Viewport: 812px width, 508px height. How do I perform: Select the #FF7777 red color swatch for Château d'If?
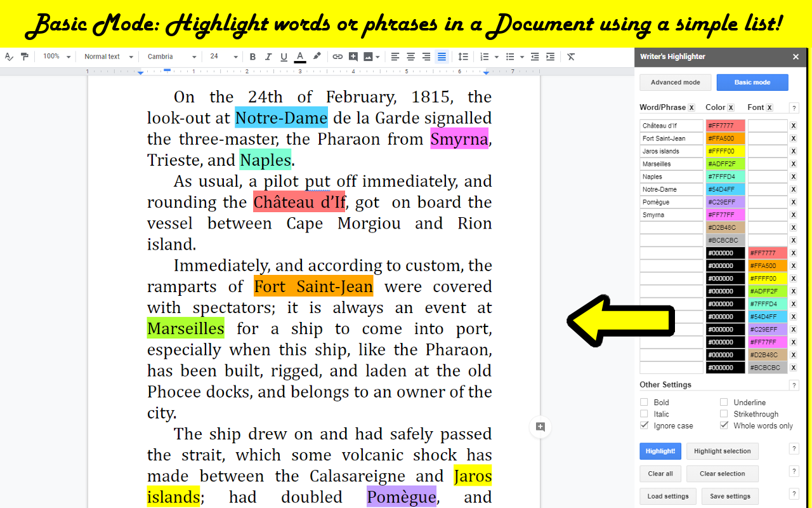point(726,126)
